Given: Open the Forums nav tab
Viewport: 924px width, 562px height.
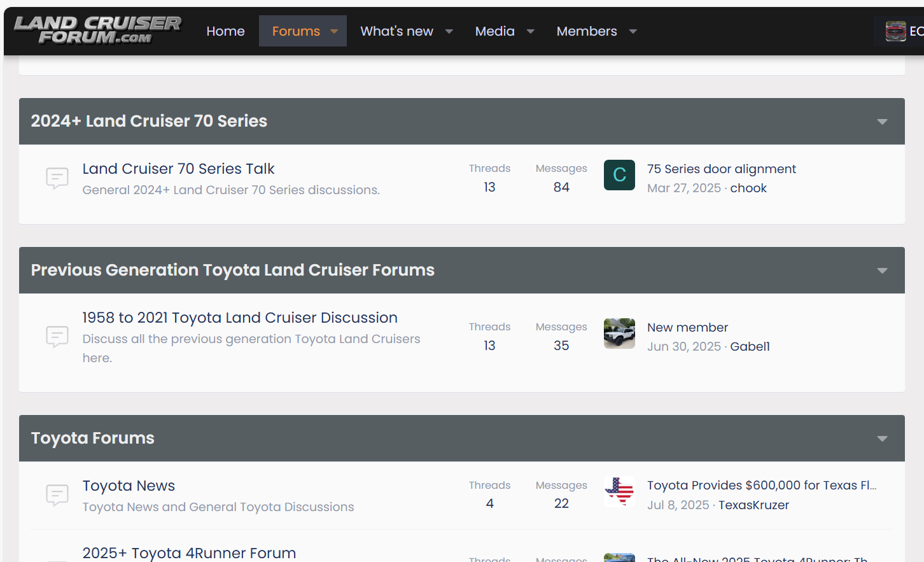Looking at the screenshot, I should click(296, 31).
